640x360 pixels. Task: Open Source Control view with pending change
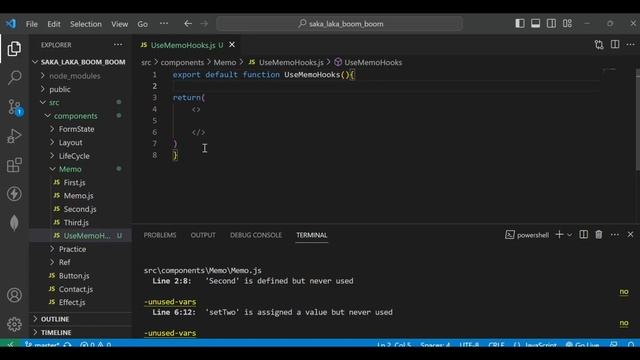point(15,107)
